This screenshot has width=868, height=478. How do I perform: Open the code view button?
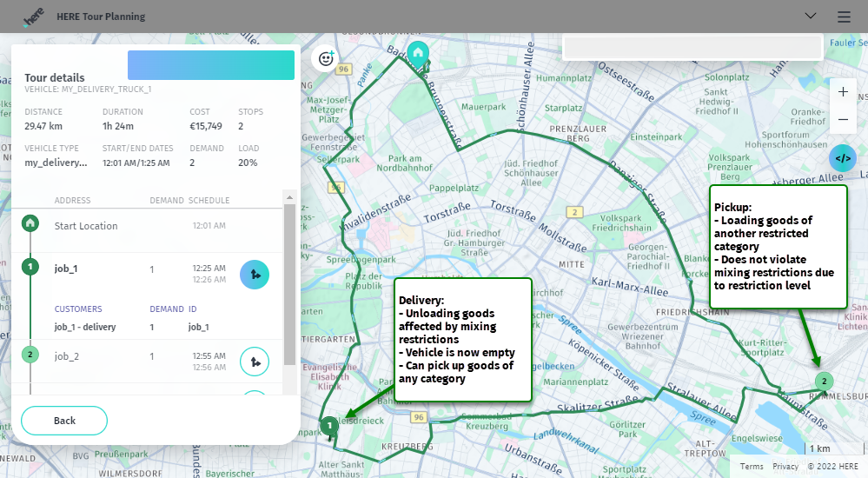pos(843,158)
